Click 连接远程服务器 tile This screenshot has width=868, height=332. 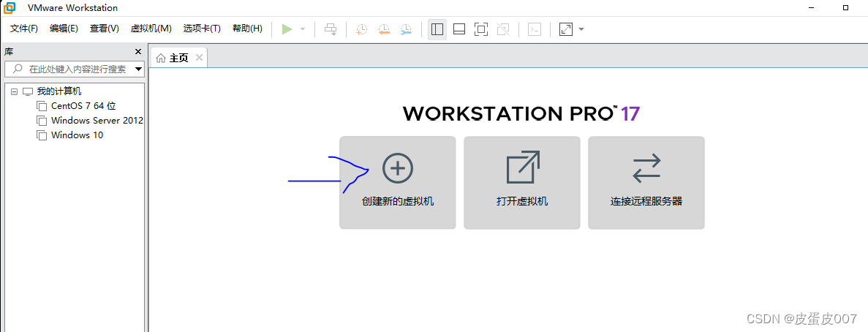[646, 183]
